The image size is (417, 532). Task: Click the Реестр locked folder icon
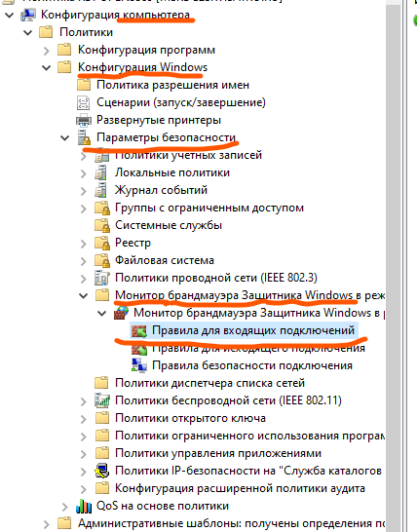coord(102,243)
